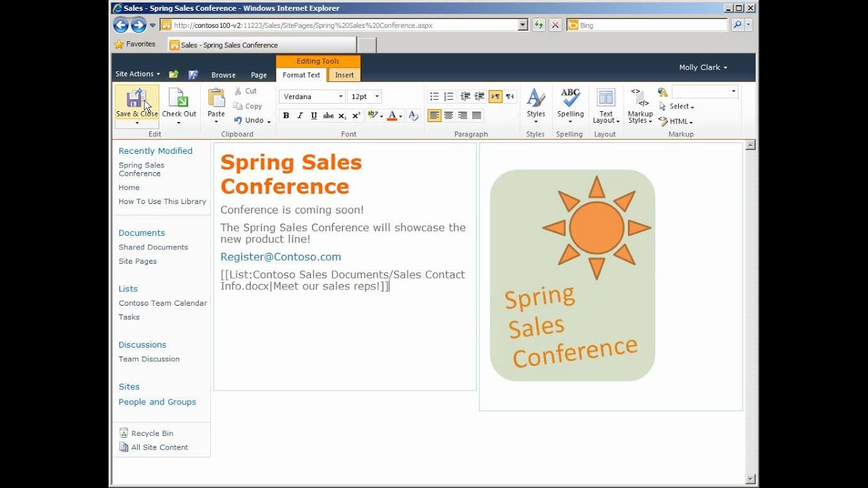Image resolution: width=868 pixels, height=488 pixels.
Task: Switch to the Browse tab
Action: (x=223, y=75)
